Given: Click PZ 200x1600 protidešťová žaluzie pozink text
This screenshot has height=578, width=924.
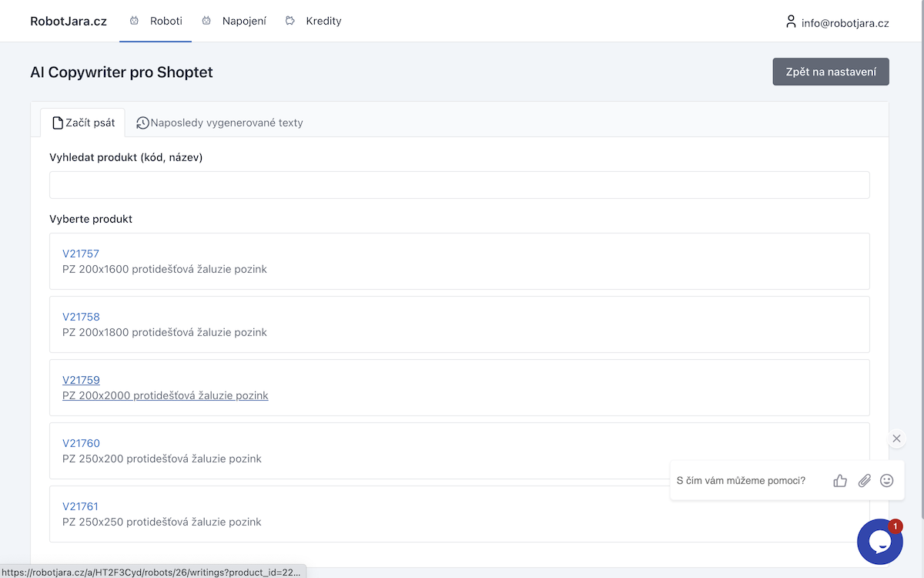Looking at the screenshot, I should [x=165, y=269].
